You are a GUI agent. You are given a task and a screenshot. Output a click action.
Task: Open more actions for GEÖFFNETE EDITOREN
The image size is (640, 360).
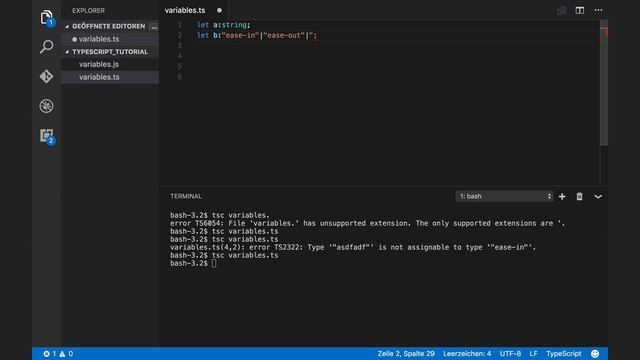pos(154,27)
